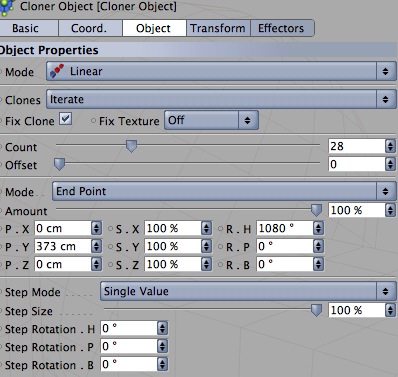Click the P . Y field showing 373 cm

[x=63, y=246]
